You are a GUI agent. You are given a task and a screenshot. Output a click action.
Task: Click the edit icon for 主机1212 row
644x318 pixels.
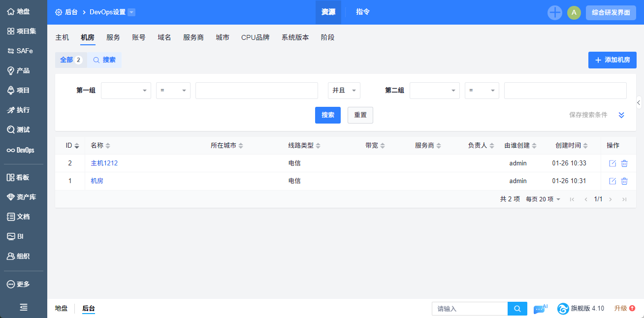click(x=612, y=163)
